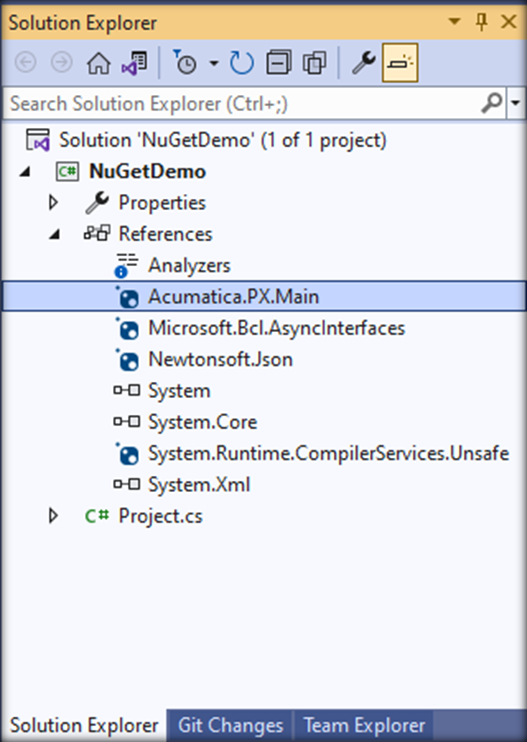
Task: Open the Window Position dropdown in title bar
Action: 454,22
